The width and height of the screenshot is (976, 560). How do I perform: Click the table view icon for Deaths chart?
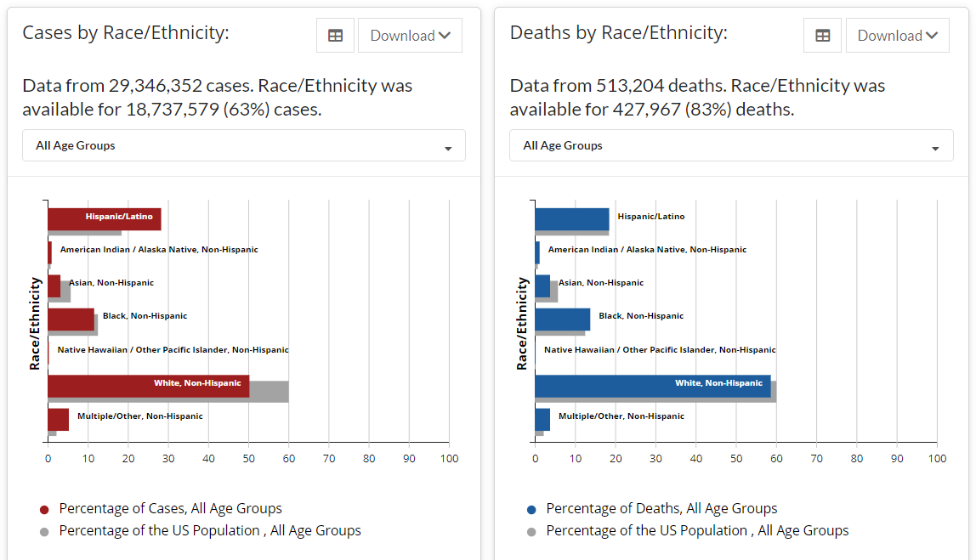point(822,35)
